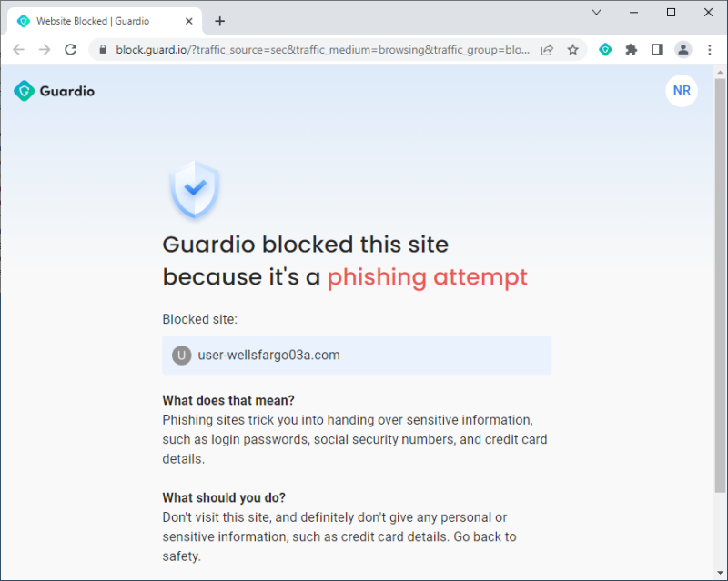Click the scrollbar down arrow

pyautogui.click(x=720, y=573)
